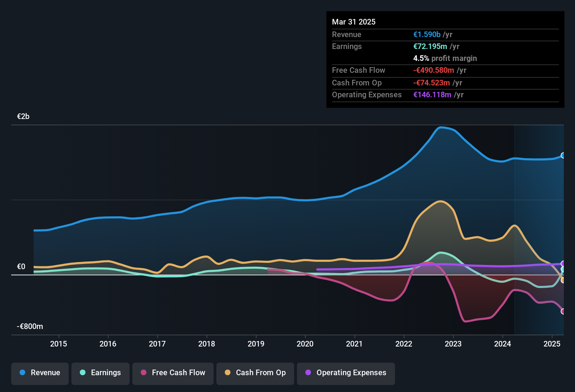Viewport: 575px width, 392px height.
Task: Toggle the Earnings series visibility
Action: [x=101, y=373]
